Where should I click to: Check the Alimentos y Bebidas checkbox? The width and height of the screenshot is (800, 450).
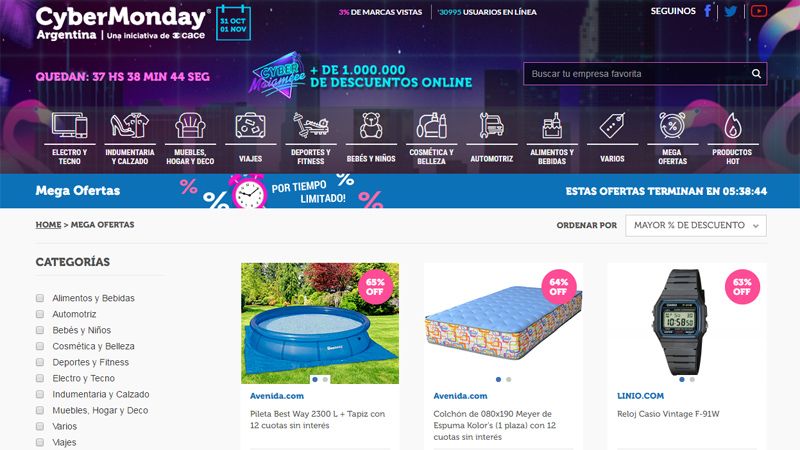40,298
